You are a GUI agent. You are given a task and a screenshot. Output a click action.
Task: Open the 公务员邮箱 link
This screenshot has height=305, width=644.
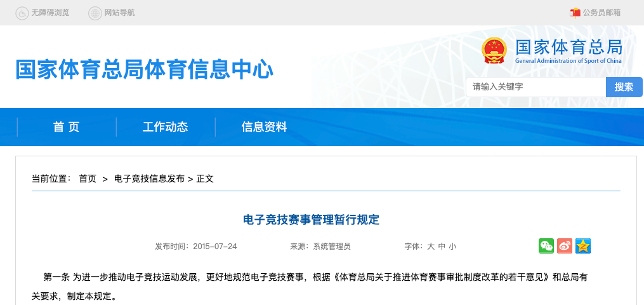(601, 13)
